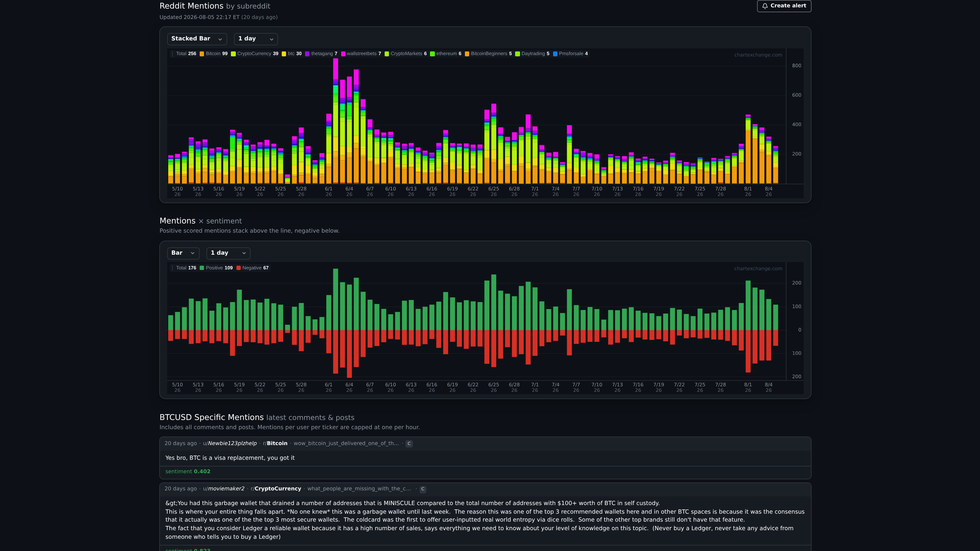980x551 pixels.
Task: Click the Updated 2026-08-05 22:17 ET timestamp
Action: [x=199, y=17]
